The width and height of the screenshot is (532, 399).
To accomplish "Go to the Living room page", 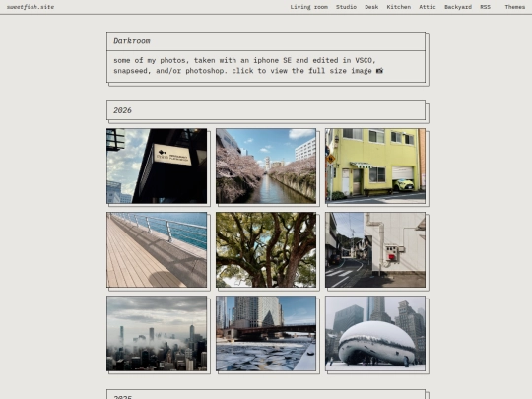I will (x=308, y=7).
